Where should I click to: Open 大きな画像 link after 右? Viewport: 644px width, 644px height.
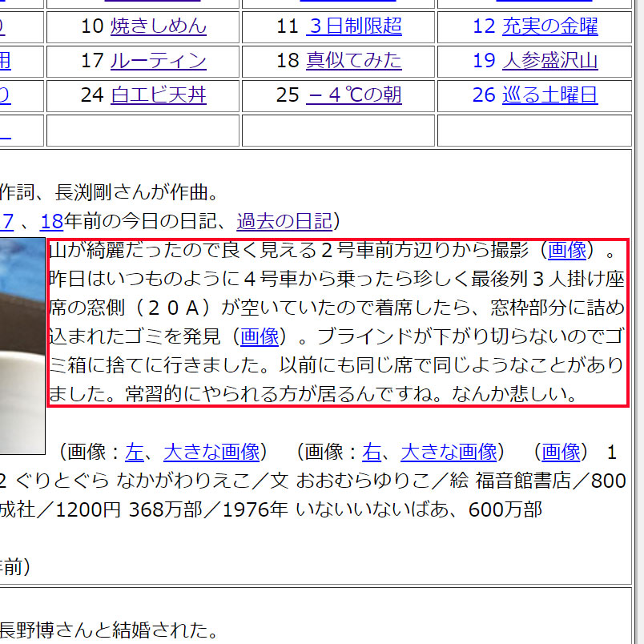click(x=449, y=453)
